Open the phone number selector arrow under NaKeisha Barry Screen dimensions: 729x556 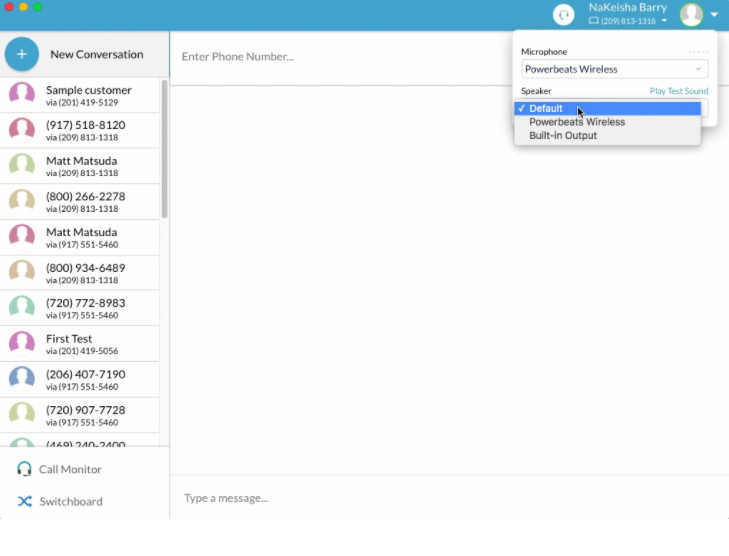click(664, 20)
